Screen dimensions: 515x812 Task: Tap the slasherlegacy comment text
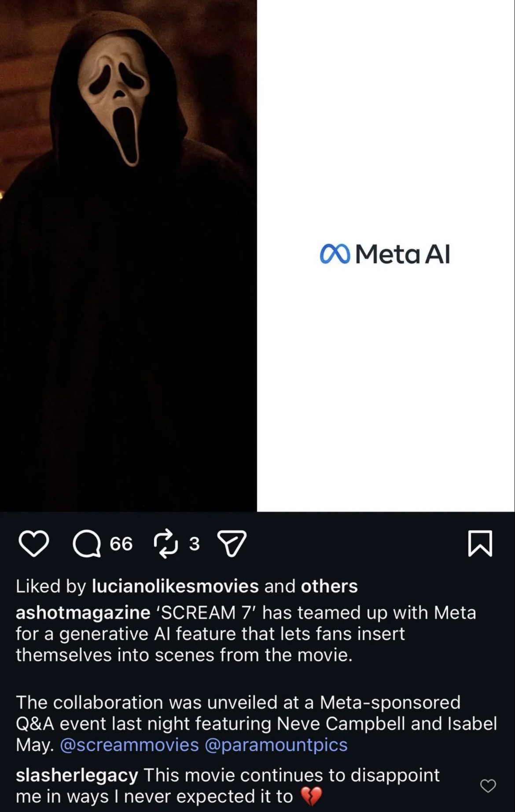coord(228,786)
